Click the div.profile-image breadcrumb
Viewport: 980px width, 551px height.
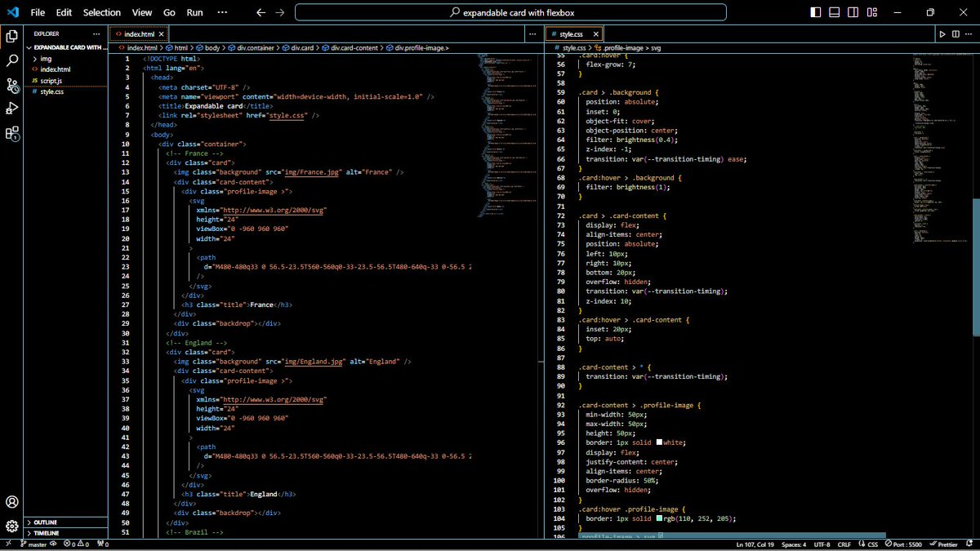(418, 48)
